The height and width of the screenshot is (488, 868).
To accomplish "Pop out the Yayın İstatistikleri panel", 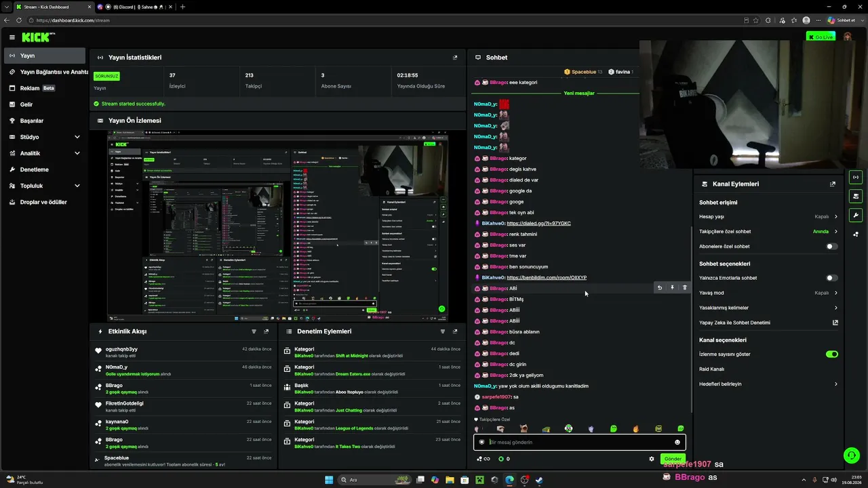I will [x=455, y=58].
